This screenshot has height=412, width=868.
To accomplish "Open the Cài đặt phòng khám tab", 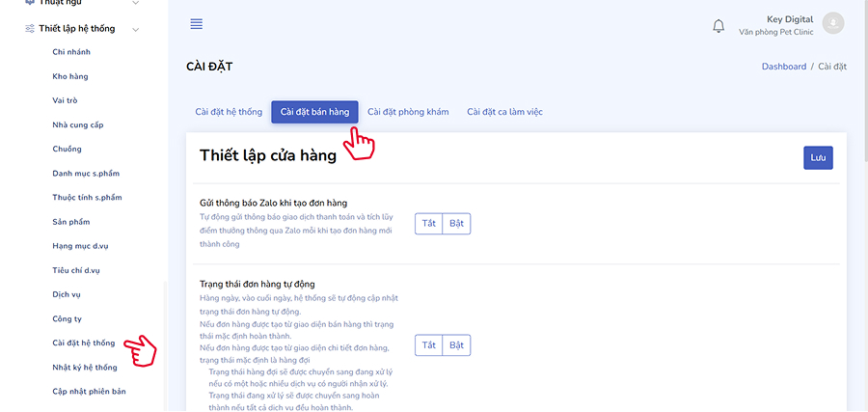I will click(x=408, y=112).
